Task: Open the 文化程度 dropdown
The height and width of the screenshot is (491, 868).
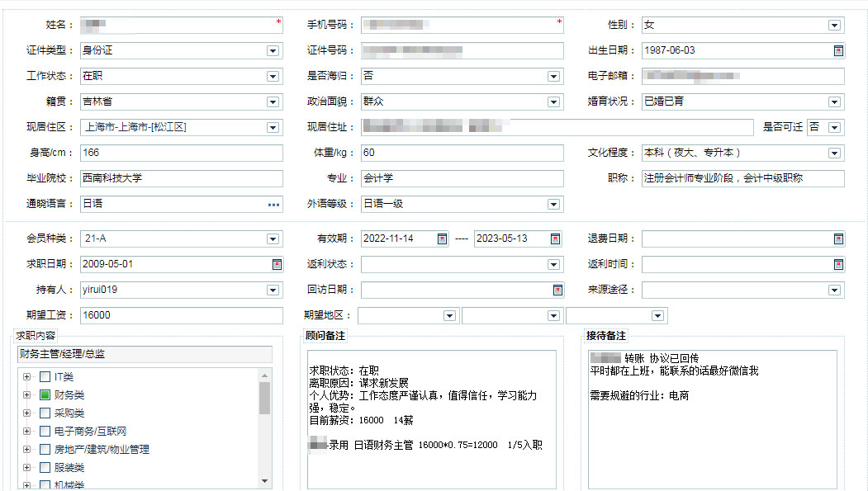Action: pos(834,153)
